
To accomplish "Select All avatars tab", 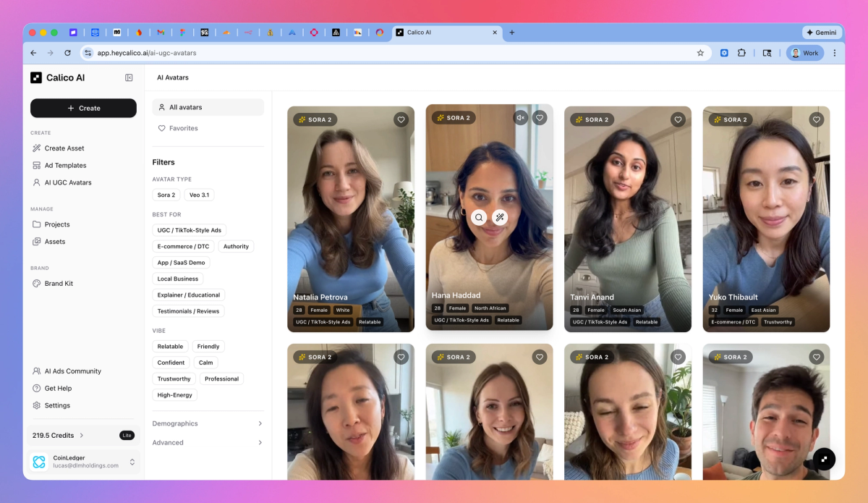I will (x=208, y=107).
